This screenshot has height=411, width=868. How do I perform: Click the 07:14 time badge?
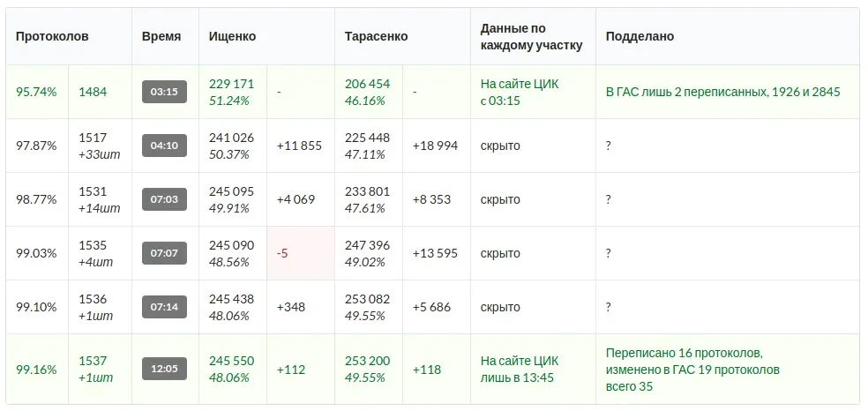click(164, 307)
